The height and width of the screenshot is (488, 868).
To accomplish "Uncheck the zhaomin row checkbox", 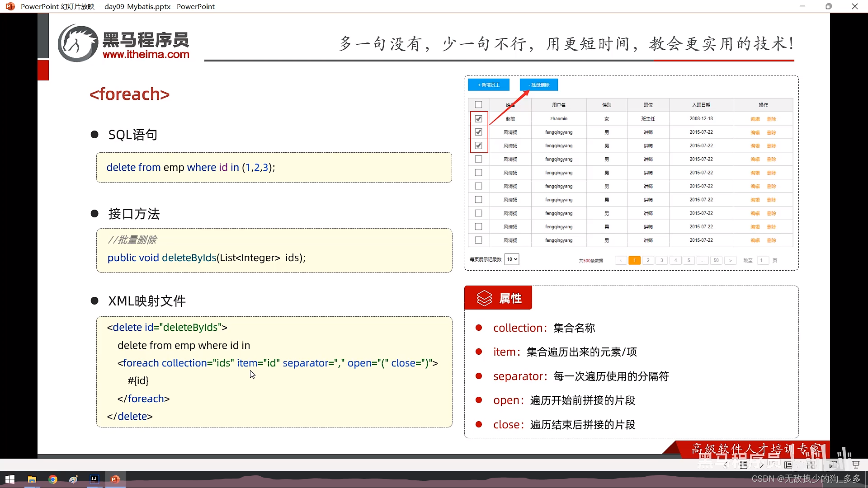I will tap(478, 119).
